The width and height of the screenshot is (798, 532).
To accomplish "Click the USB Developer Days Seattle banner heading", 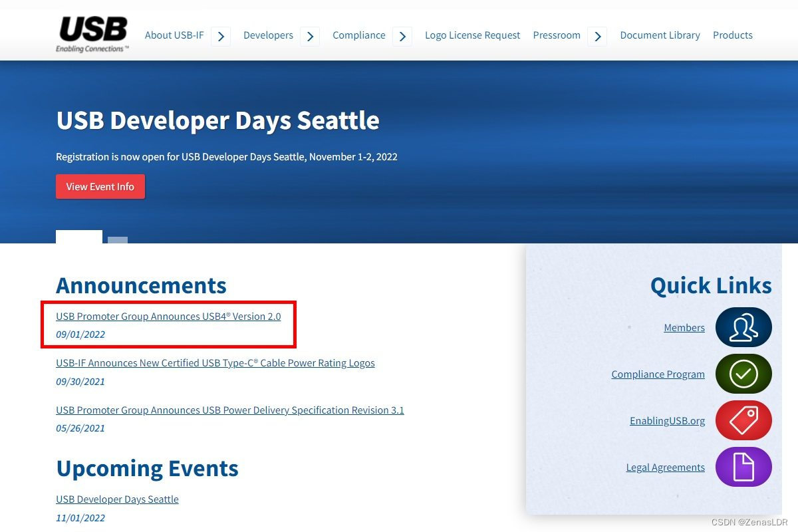I will pos(218,120).
